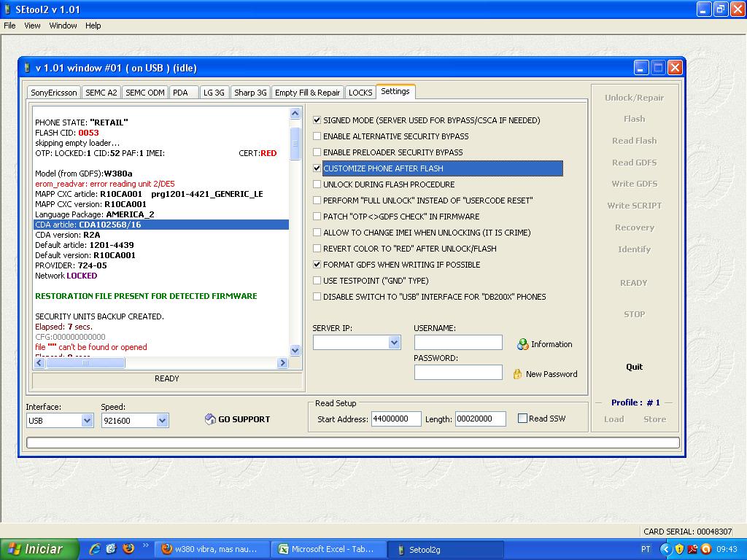747x560 pixels.
Task: Check UNLOCK DURING FLASH PROCEDURE
Action: click(x=317, y=184)
